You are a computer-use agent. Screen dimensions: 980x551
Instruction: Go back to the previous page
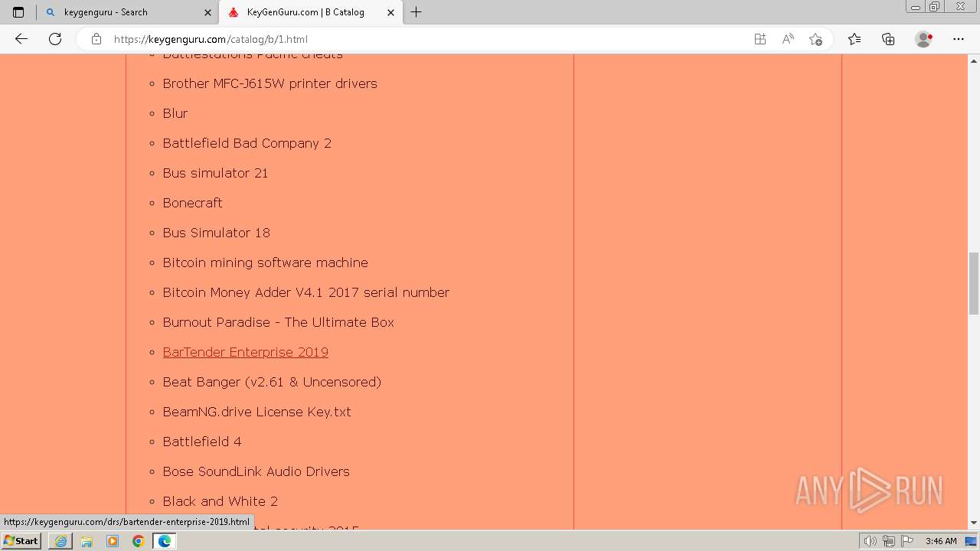[21, 39]
